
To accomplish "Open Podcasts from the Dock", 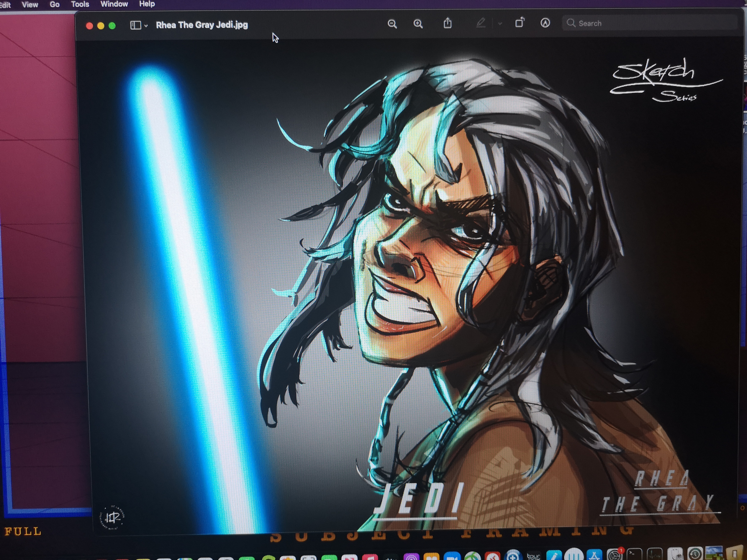I will [411, 556].
